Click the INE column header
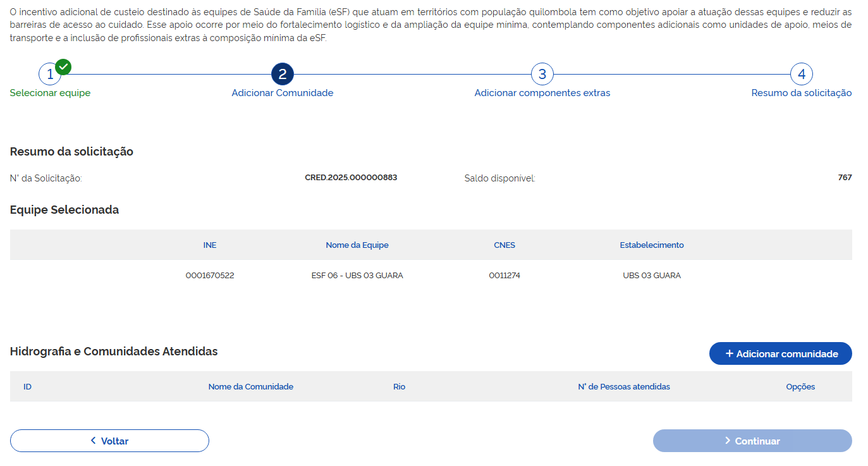 210,245
